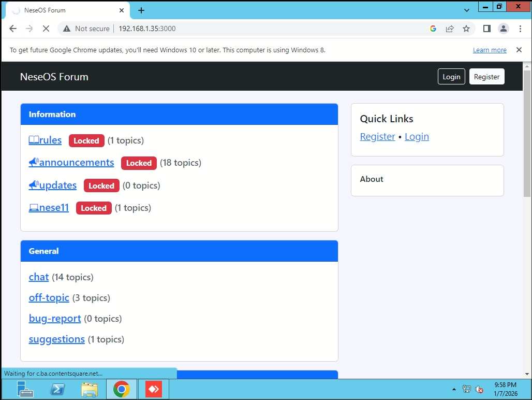This screenshot has width=532, height=400.
Task: Click the Share this page icon
Action: (450, 29)
